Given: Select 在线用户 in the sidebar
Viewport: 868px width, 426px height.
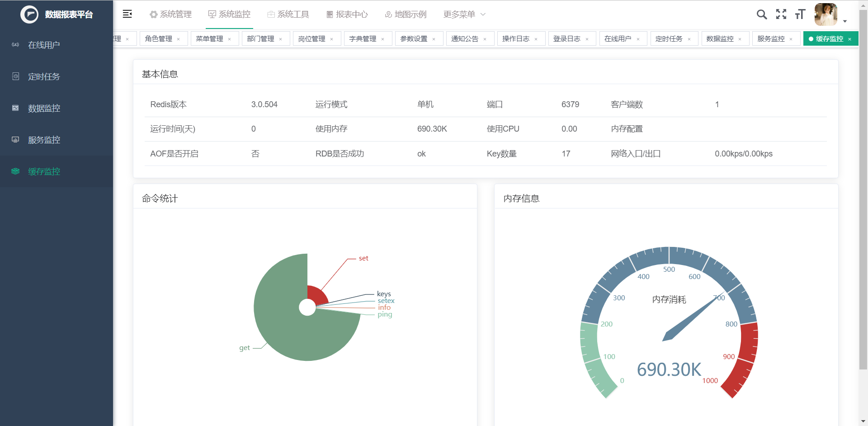Looking at the screenshot, I should (44, 44).
